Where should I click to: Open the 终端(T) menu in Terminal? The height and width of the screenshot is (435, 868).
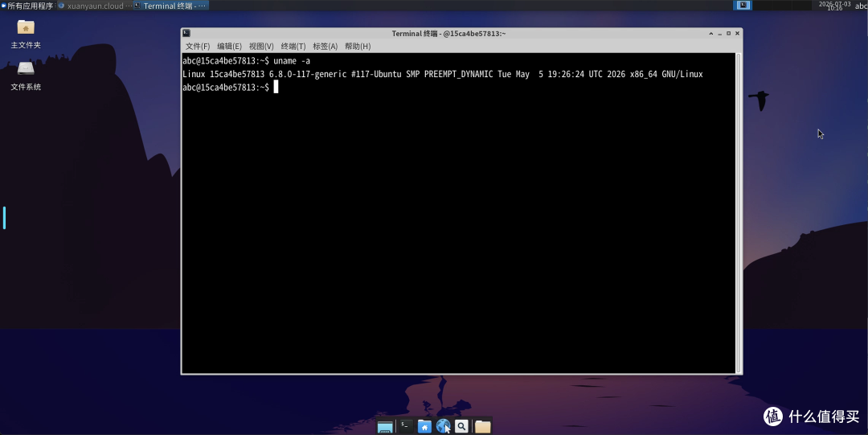coord(293,46)
